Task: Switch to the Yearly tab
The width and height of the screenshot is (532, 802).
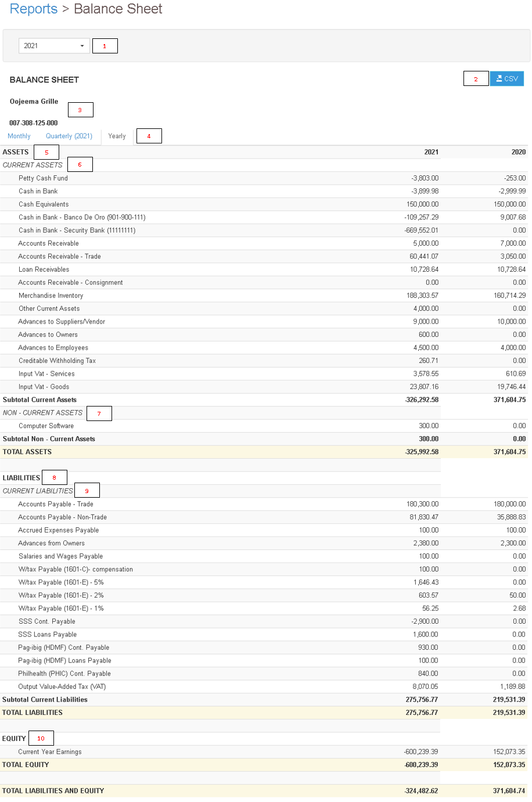Action: tap(117, 136)
